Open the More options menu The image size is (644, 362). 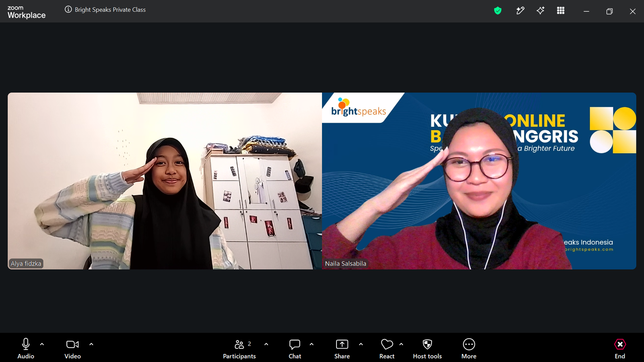[x=469, y=348]
